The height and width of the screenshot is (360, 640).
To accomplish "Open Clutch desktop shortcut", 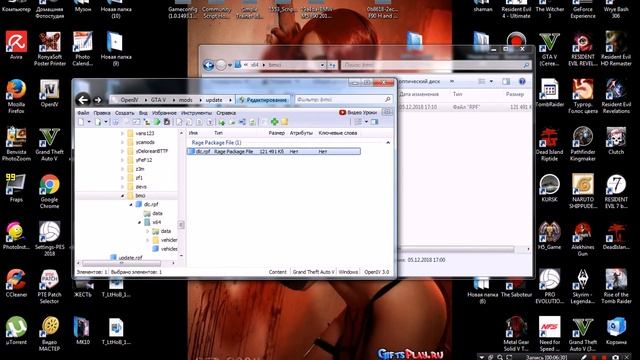I will click(616, 140).
